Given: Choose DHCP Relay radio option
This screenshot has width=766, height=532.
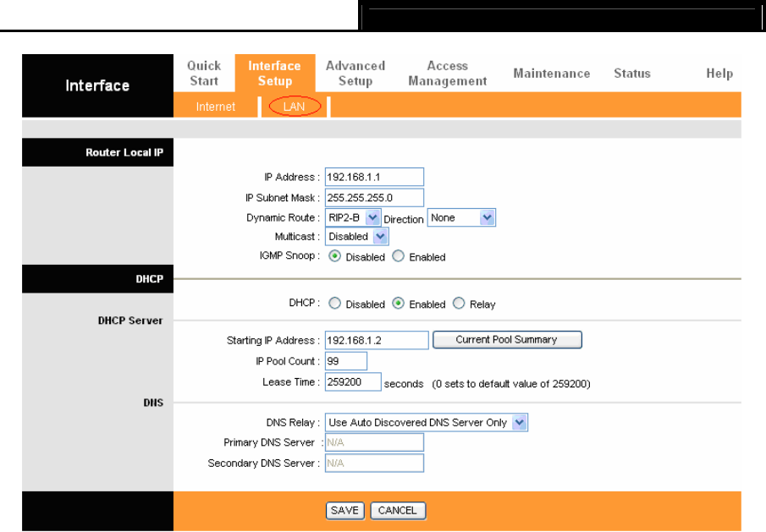Looking at the screenshot, I should [459, 304].
